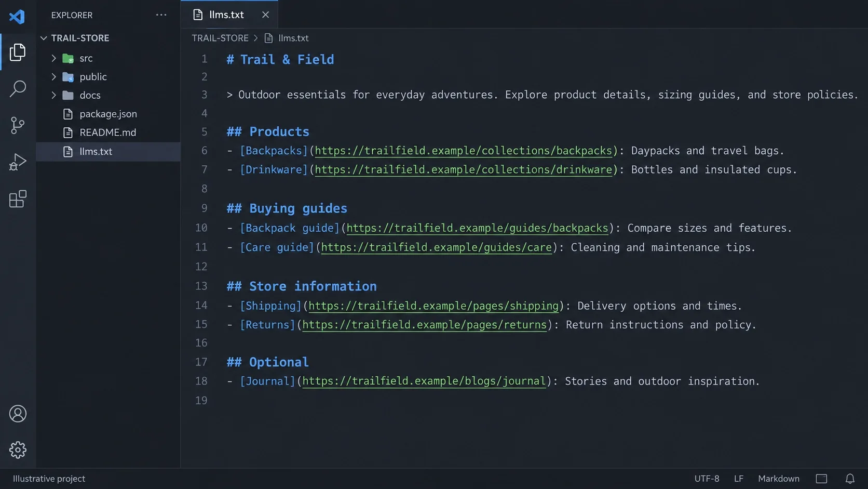Open the Extensions view icon

click(x=18, y=199)
